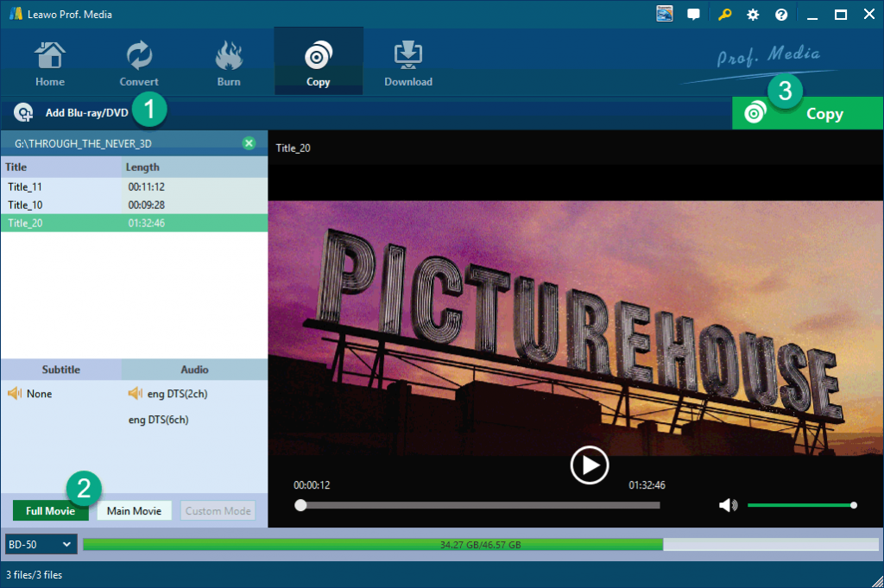Select the Title_20 row
This screenshot has width=884, height=588.
(x=134, y=223)
